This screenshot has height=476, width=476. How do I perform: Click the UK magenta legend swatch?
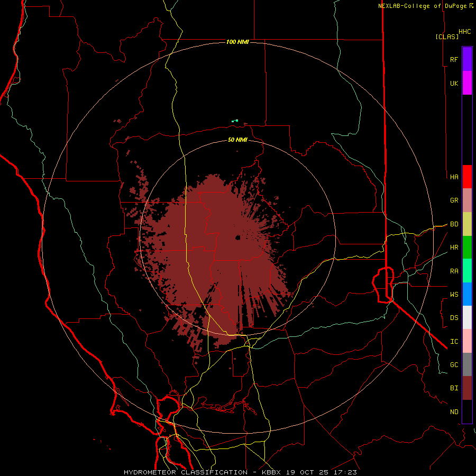click(x=467, y=83)
